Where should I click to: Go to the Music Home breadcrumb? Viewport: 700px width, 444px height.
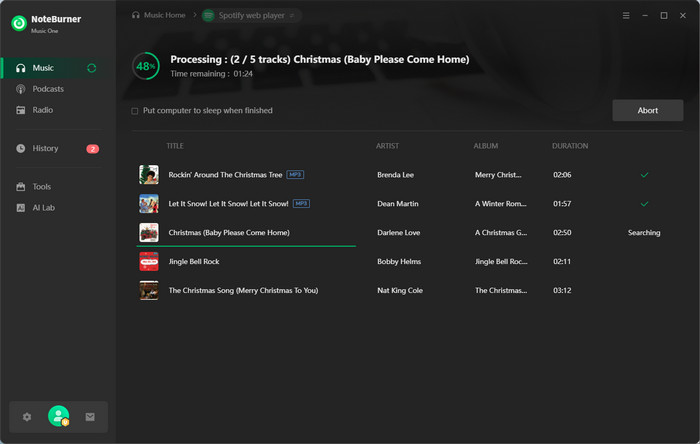(158, 15)
